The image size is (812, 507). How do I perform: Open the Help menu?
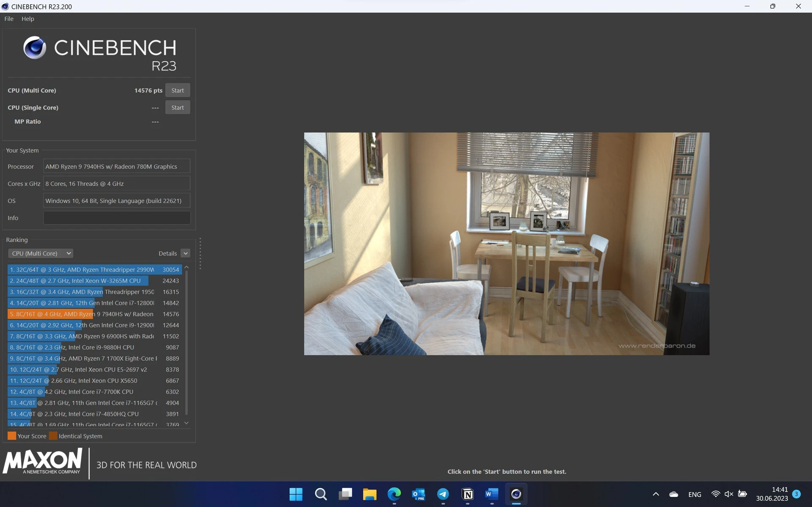click(x=28, y=19)
